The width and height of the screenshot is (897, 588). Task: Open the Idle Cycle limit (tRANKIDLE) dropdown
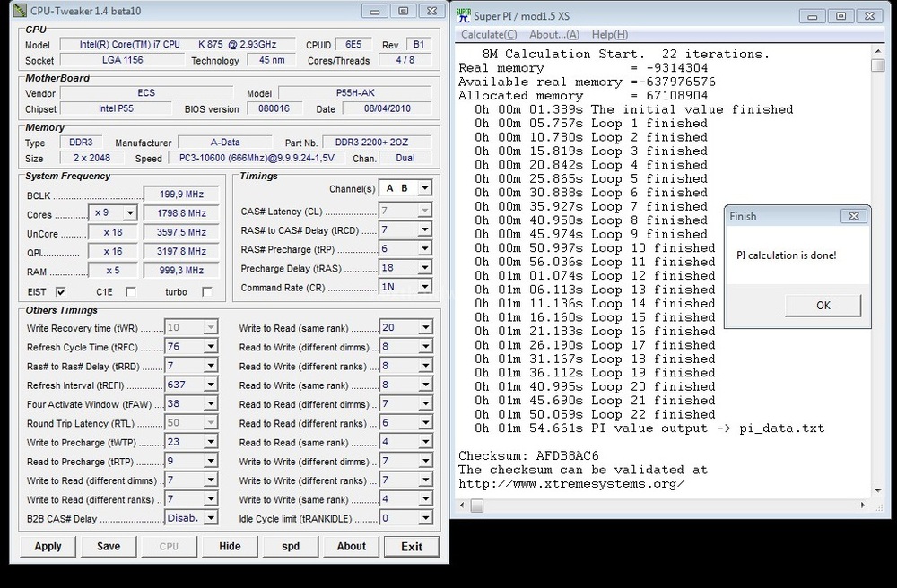point(425,518)
